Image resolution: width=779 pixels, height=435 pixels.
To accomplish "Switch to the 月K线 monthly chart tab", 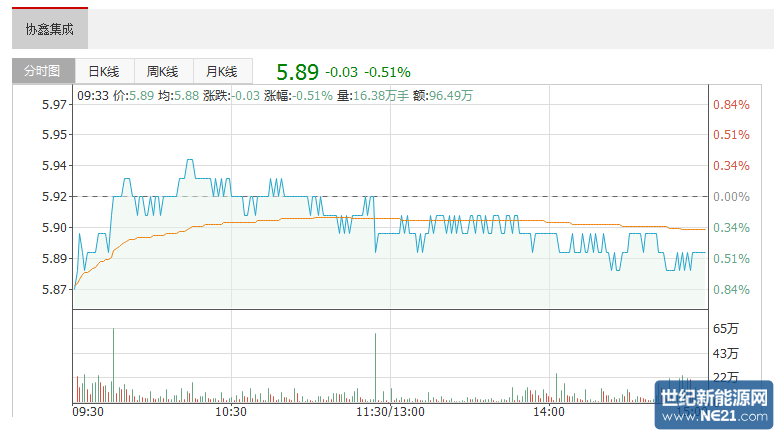I will click(x=221, y=71).
